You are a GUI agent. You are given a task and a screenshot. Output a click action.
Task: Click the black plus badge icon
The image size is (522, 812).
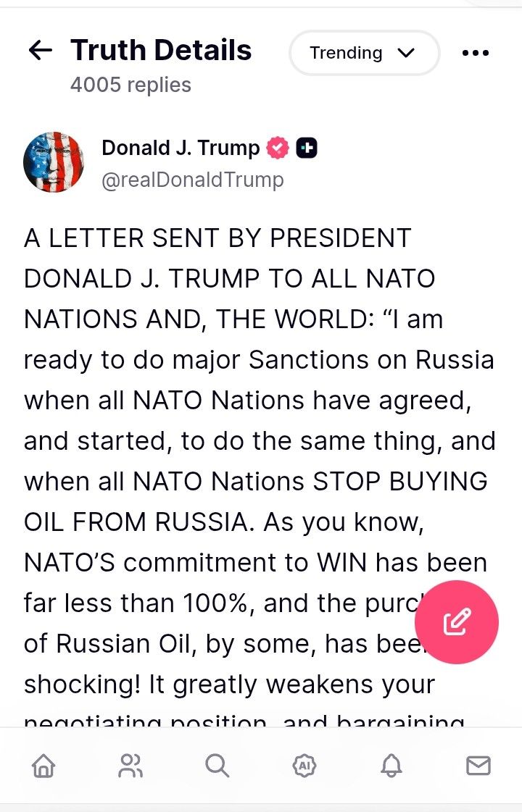pos(307,148)
